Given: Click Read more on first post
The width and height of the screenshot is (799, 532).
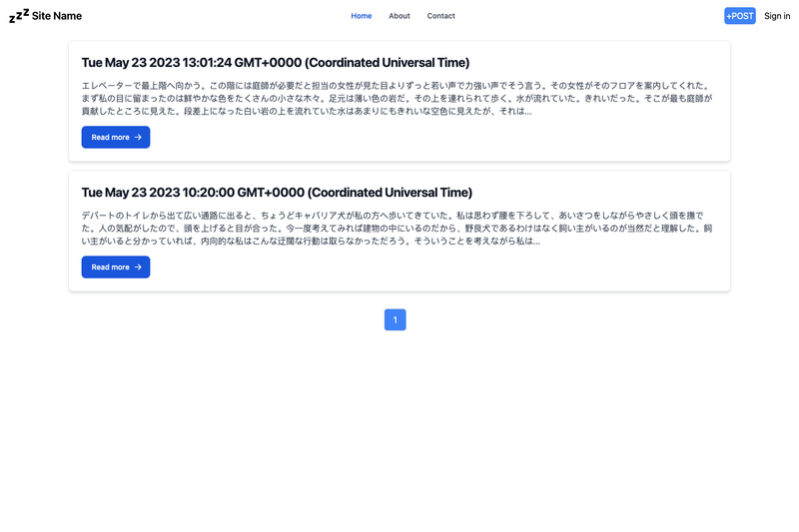Looking at the screenshot, I should (x=116, y=137).
